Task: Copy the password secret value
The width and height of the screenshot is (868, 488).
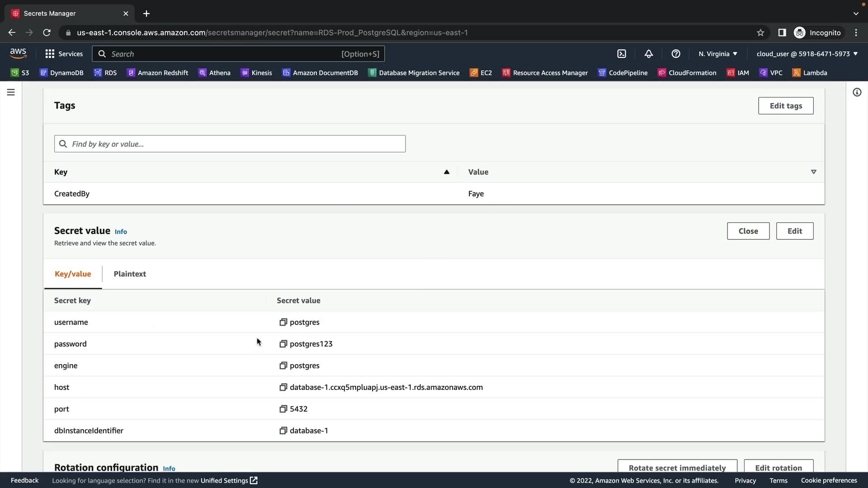Action: click(283, 344)
